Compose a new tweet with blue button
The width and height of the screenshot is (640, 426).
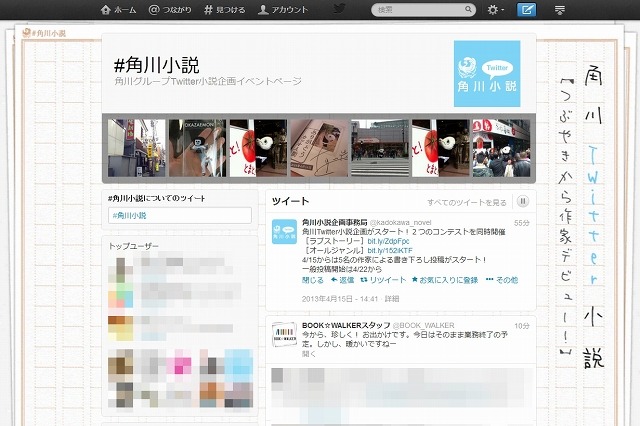527,10
